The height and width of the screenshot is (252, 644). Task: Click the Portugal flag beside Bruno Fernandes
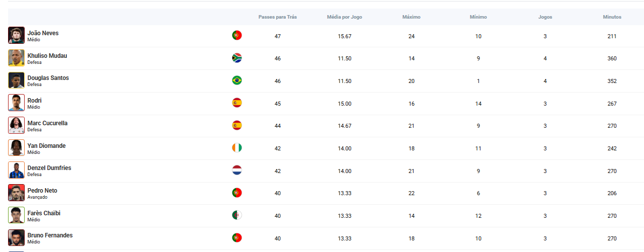(x=236, y=238)
